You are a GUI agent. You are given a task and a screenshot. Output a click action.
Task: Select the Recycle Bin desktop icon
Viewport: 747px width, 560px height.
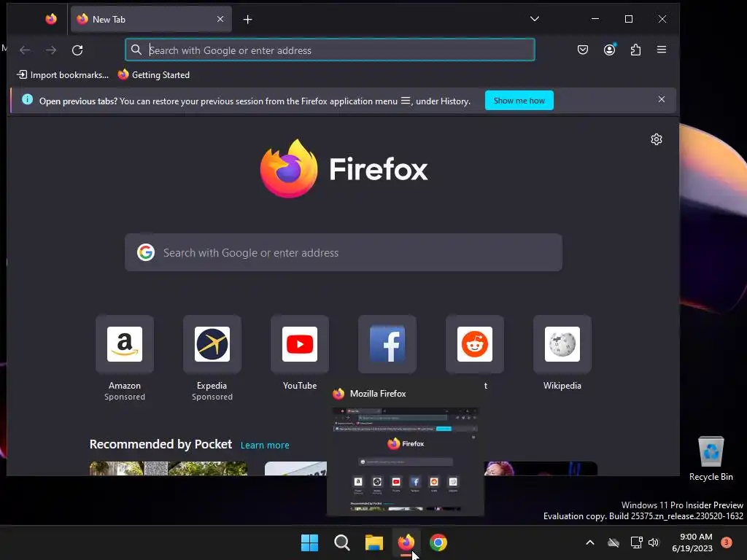[711, 459]
